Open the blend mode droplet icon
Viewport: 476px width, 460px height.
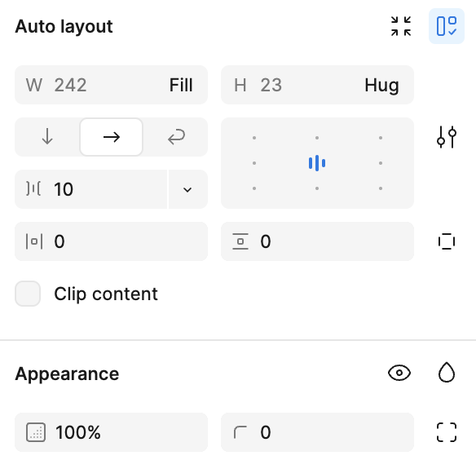coord(447,373)
